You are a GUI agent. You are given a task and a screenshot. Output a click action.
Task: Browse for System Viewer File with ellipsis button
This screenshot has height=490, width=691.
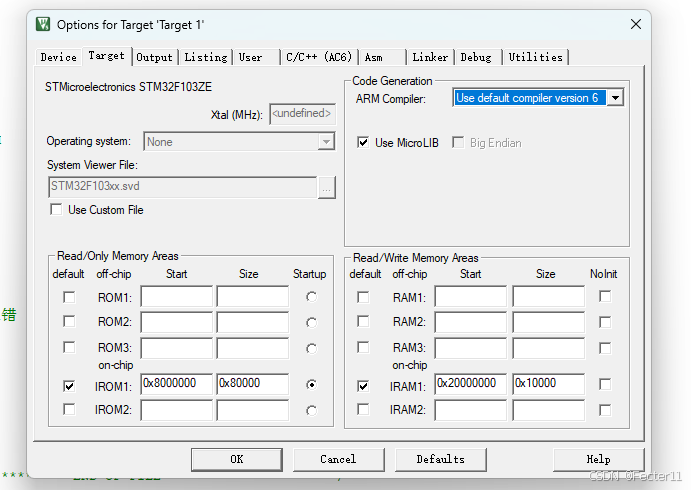pos(327,188)
